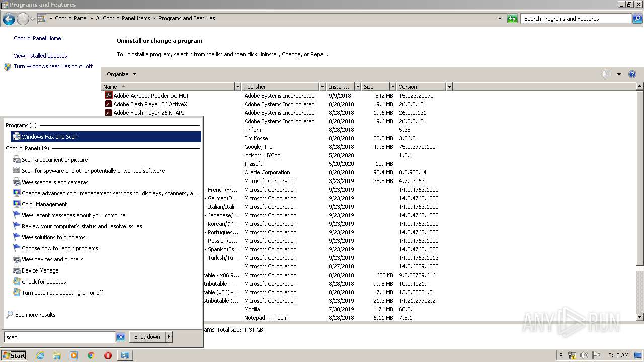This screenshot has width=644, height=362.
Task: Click in Search Programs and Features field
Action: [x=576, y=19]
